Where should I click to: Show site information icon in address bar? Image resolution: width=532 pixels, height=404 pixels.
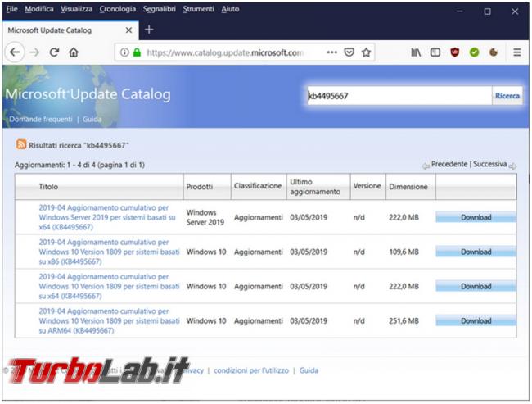[124, 52]
